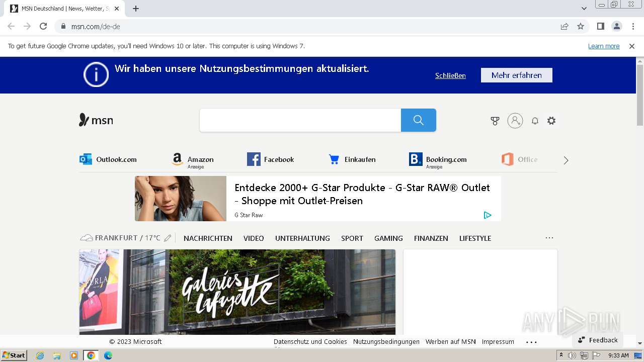
Task: Open the Booking.com shortcut
Action: 438,160
